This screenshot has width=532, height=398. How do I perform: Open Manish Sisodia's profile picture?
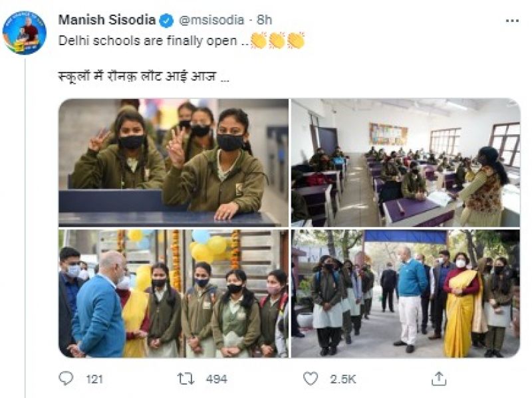[25, 33]
